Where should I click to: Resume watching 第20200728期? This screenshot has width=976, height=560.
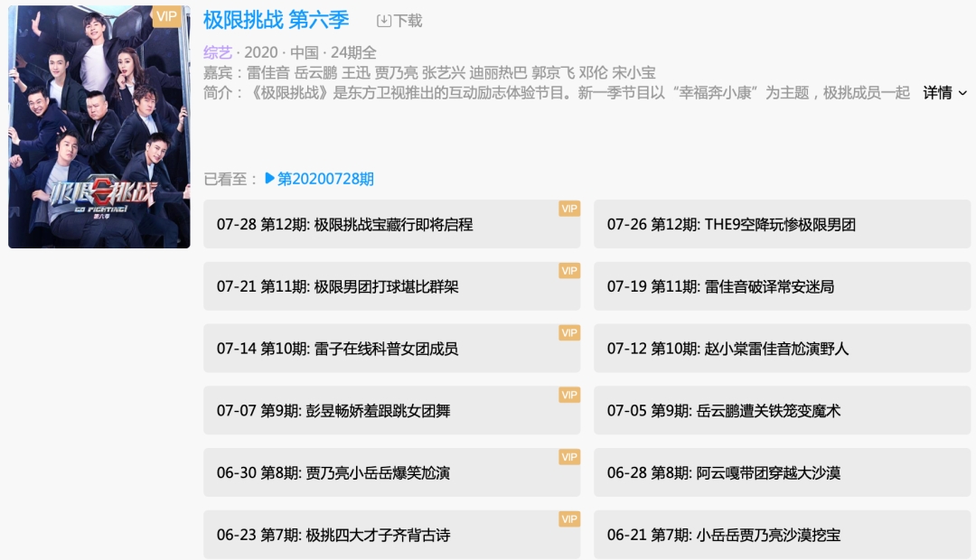325,179
